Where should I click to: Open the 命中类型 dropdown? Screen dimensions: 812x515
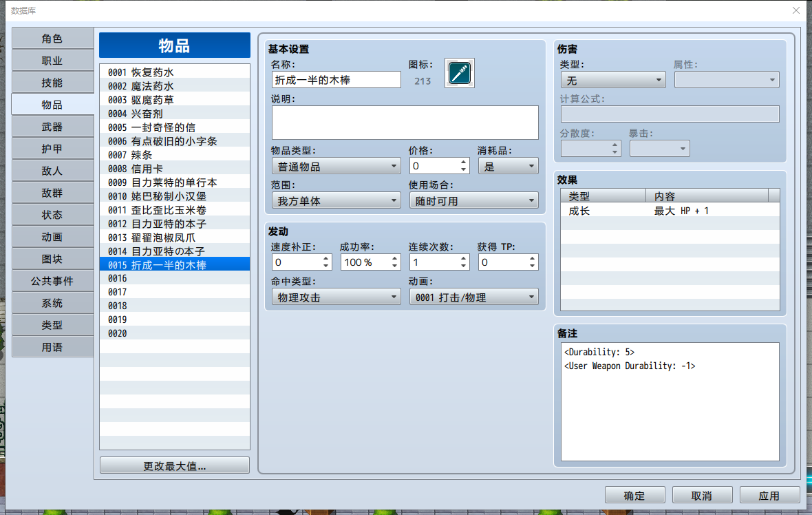click(x=336, y=297)
